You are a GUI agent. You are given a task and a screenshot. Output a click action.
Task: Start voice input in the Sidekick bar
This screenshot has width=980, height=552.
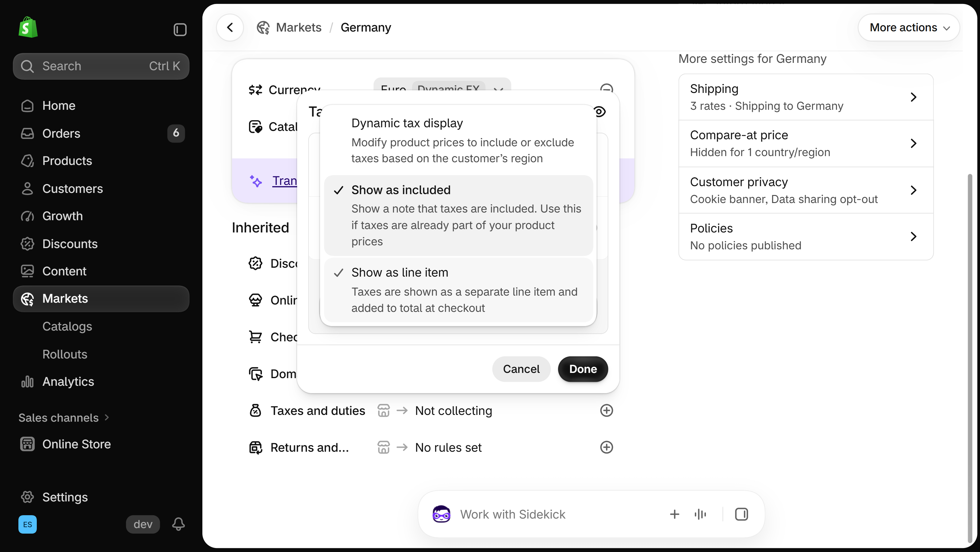700,514
